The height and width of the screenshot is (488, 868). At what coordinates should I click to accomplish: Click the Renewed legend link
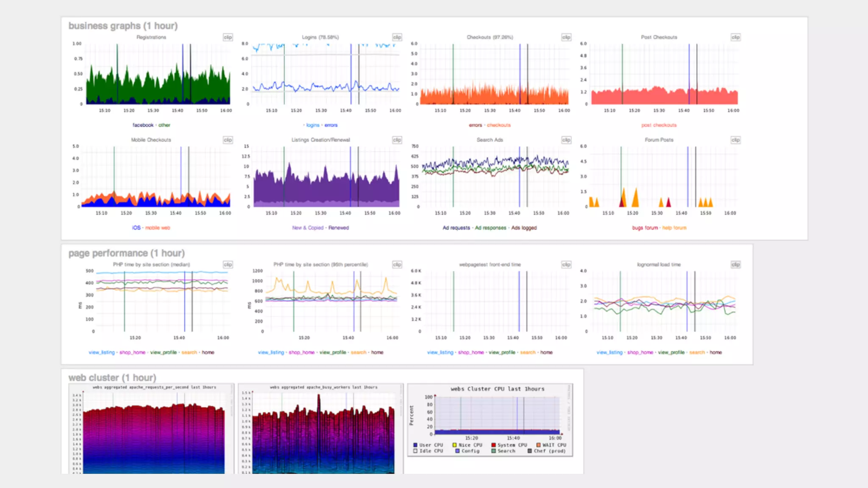click(x=338, y=228)
